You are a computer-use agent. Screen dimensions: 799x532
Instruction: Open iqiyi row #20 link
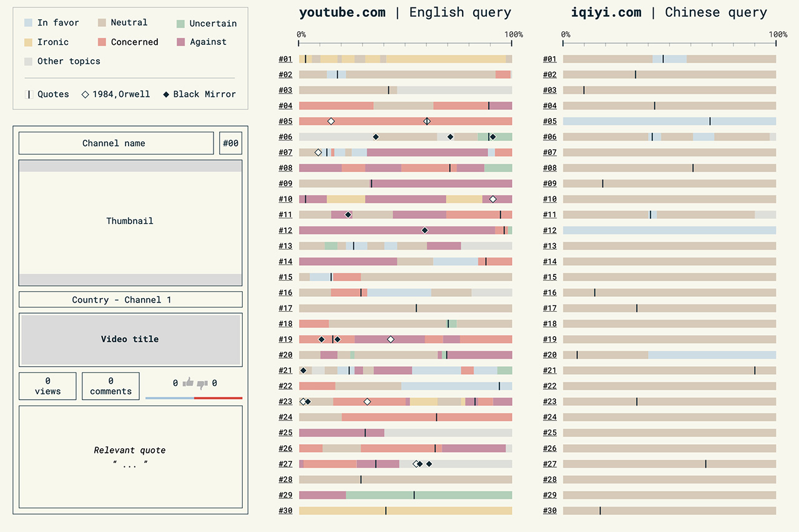[549, 355]
